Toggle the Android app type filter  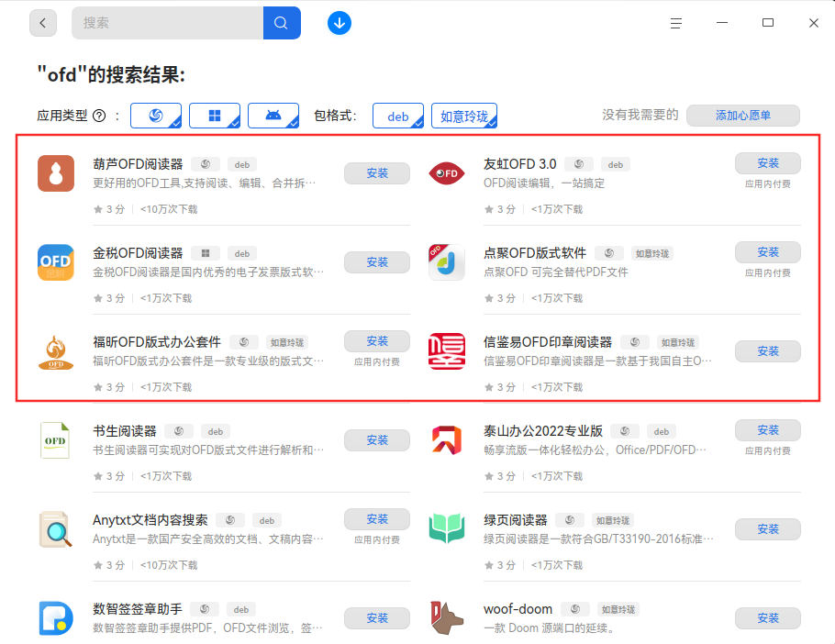tap(273, 116)
